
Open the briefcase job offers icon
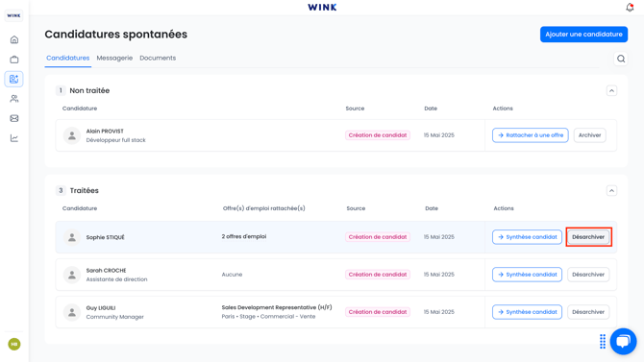click(14, 60)
